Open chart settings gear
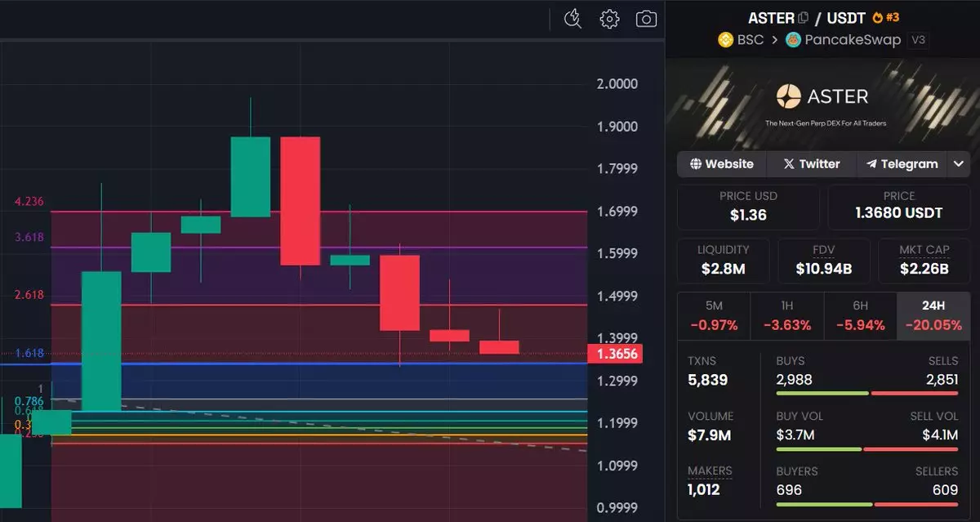This screenshot has width=980, height=522. [609, 19]
